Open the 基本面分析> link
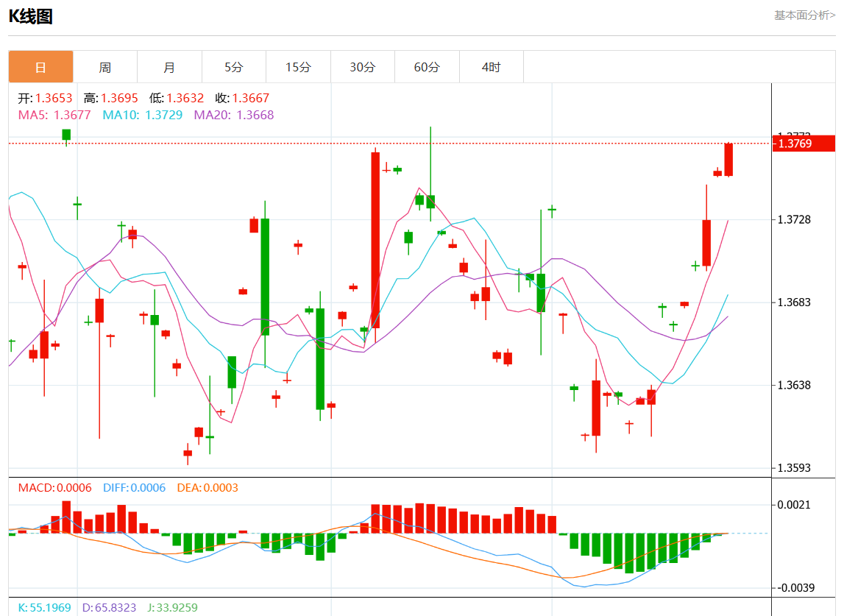Viewport: 844px width, 616px height. click(804, 15)
